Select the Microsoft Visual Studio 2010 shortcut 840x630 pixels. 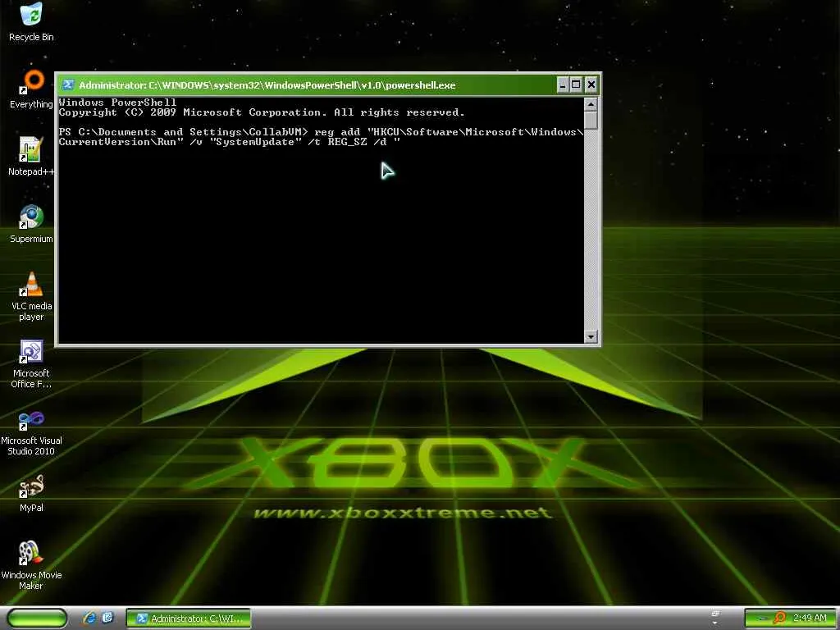(x=31, y=431)
